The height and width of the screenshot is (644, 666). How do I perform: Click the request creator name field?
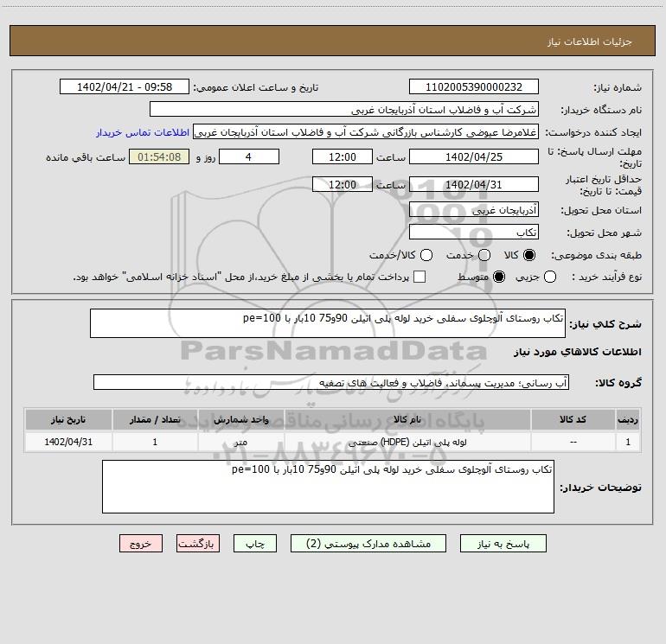(366, 132)
